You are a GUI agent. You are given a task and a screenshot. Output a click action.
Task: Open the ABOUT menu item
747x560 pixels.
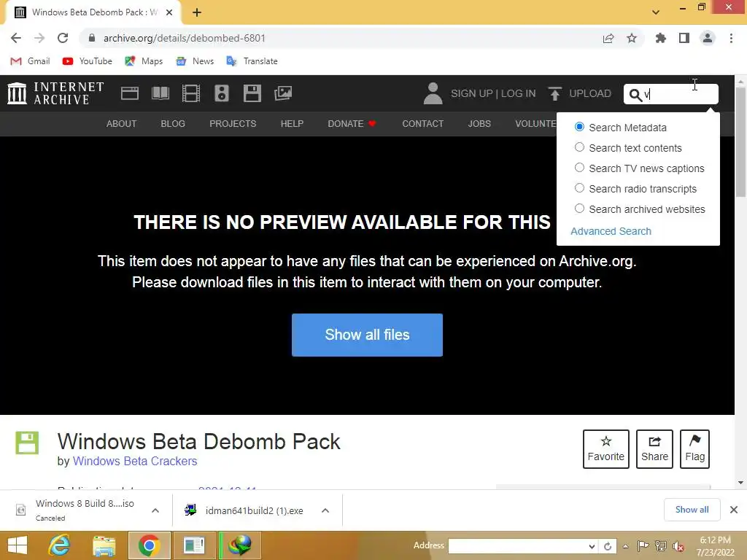(122, 124)
